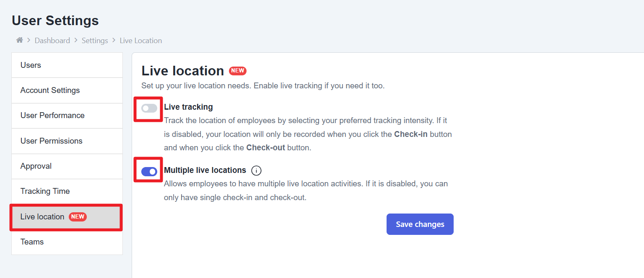
Task: Go to Settings via the breadcrumb
Action: [95, 41]
